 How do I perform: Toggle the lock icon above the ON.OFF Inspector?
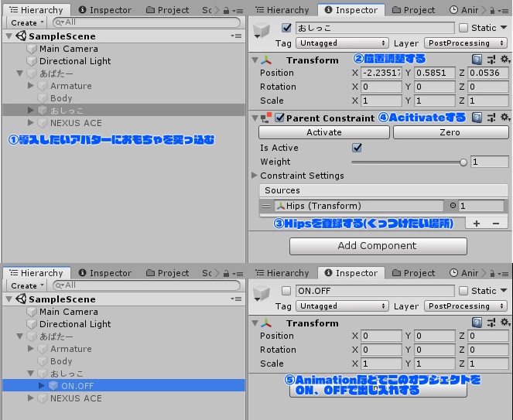click(x=492, y=274)
